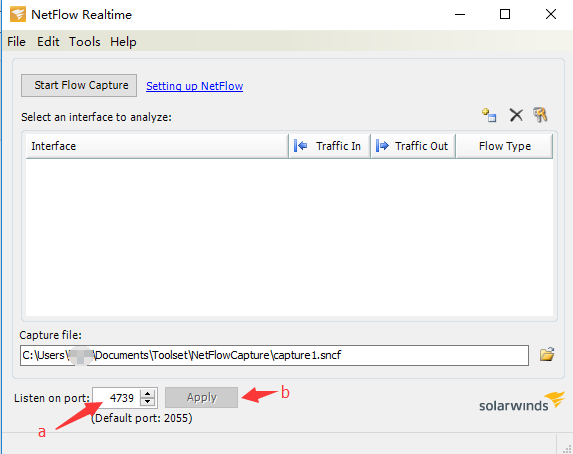Click the Default port: 2055 text
This screenshot has width=573, height=454.
coord(141,418)
